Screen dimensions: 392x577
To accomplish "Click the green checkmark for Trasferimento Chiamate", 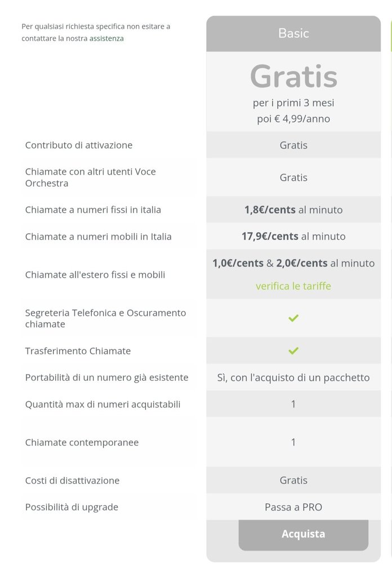I will tap(293, 350).
